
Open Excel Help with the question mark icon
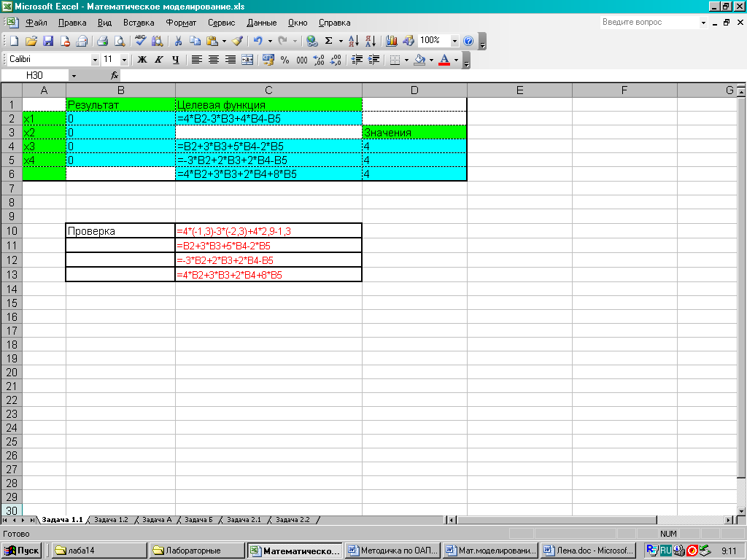pos(468,41)
